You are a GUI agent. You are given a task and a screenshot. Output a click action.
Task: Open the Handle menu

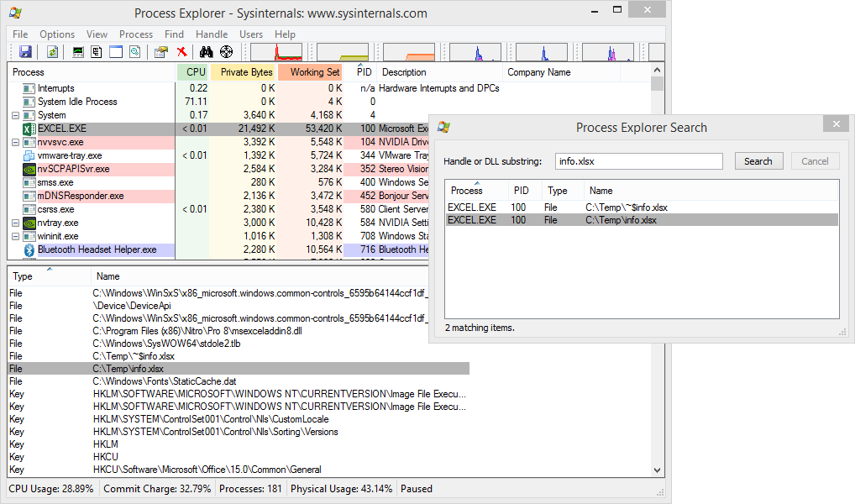tap(212, 34)
